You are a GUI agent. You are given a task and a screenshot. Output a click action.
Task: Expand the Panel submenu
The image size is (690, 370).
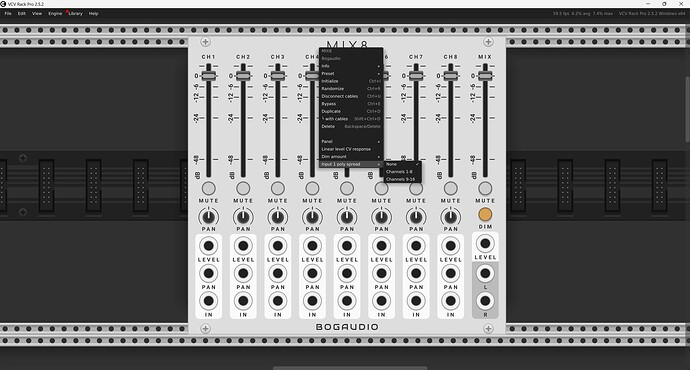coord(351,141)
